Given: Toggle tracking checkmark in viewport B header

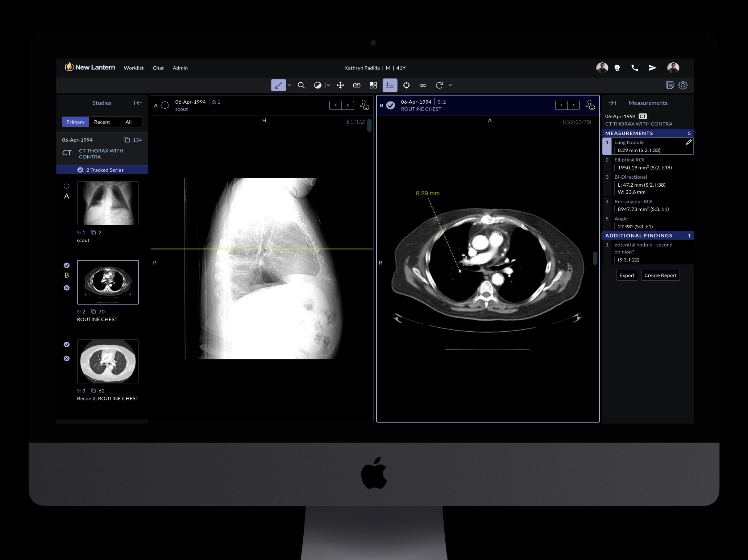Looking at the screenshot, I should point(391,105).
